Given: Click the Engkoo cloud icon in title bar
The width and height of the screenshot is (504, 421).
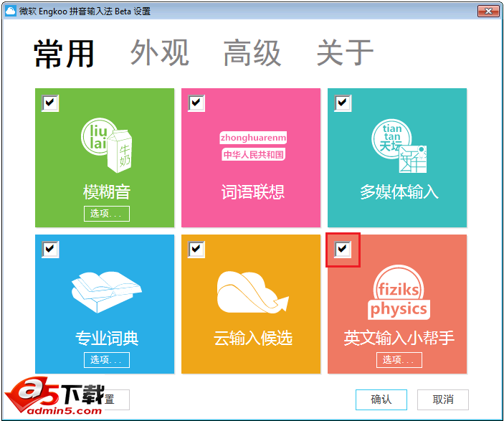Looking at the screenshot, I should (x=10, y=11).
